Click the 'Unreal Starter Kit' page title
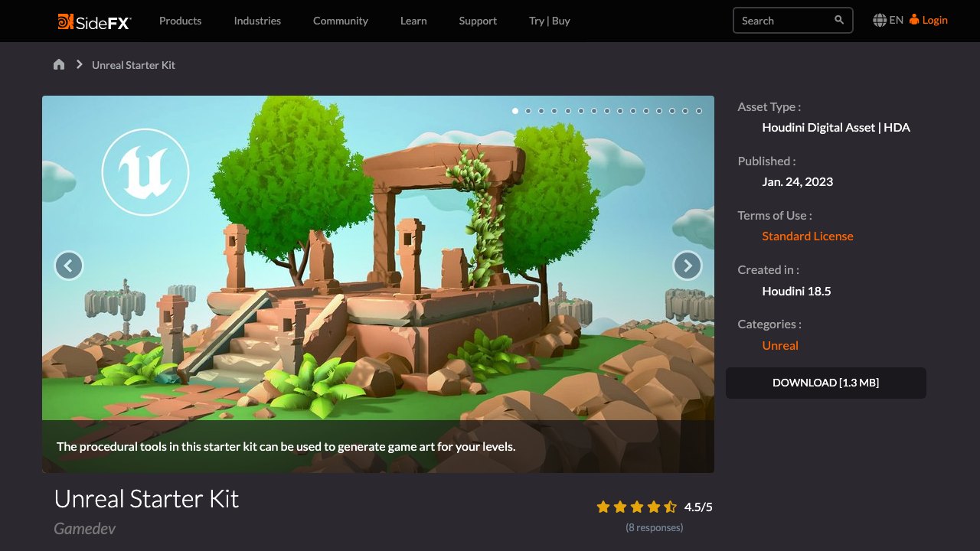Viewport: 980px width, 551px height. [x=146, y=499]
